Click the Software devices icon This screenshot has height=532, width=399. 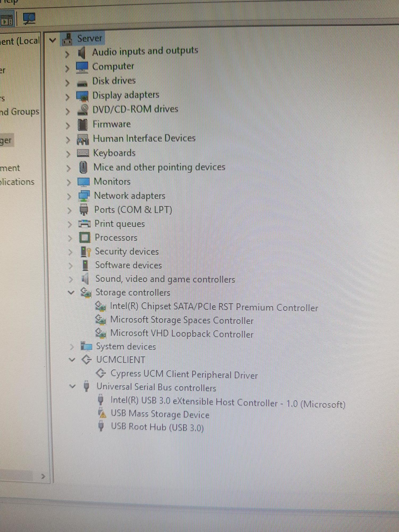pos(85,265)
